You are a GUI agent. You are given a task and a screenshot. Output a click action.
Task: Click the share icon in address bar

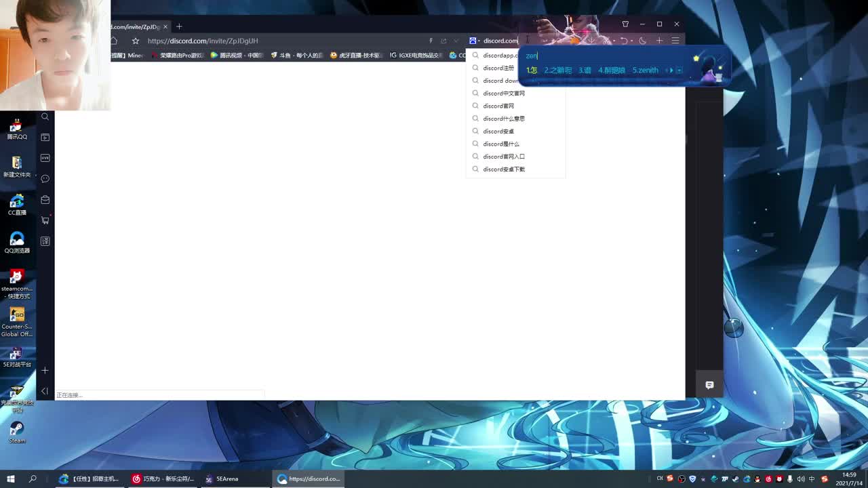443,41
